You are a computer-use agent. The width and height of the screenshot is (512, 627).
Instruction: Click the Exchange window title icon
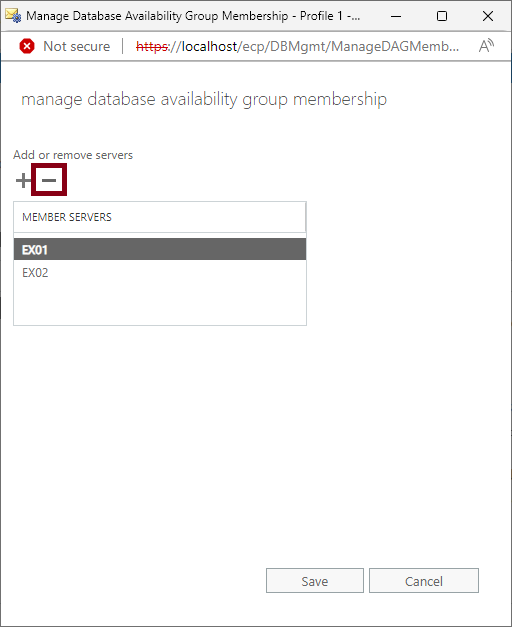13,16
